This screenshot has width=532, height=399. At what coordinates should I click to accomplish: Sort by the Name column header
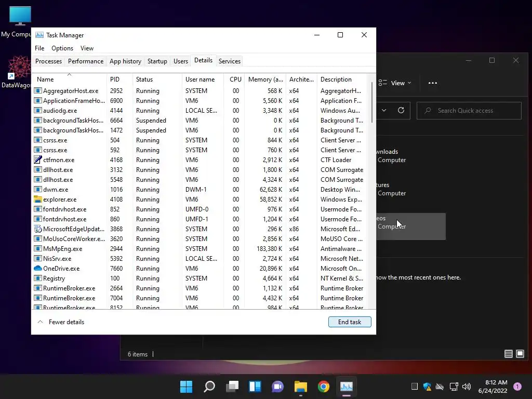click(69, 79)
